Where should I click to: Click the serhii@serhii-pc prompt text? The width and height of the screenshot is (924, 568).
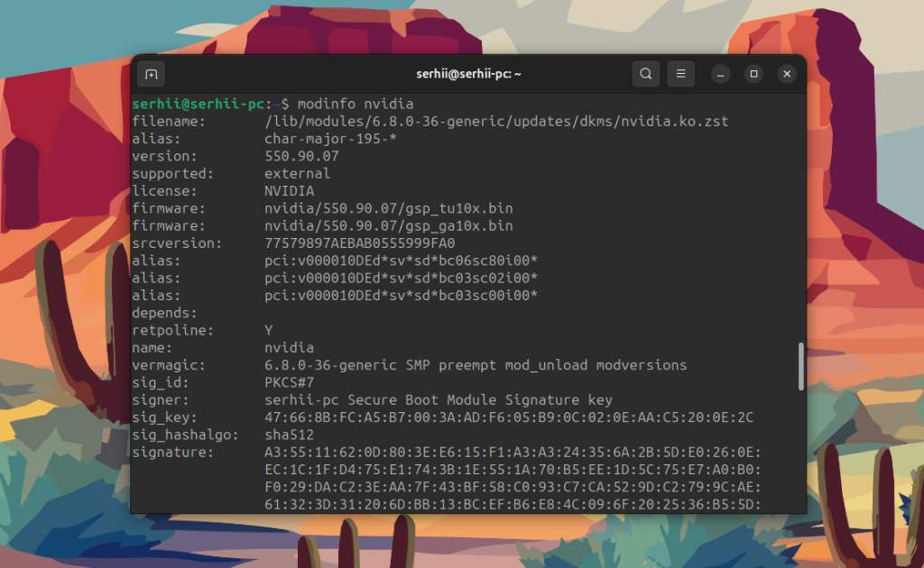pyautogui.click(x=198, y=105)
